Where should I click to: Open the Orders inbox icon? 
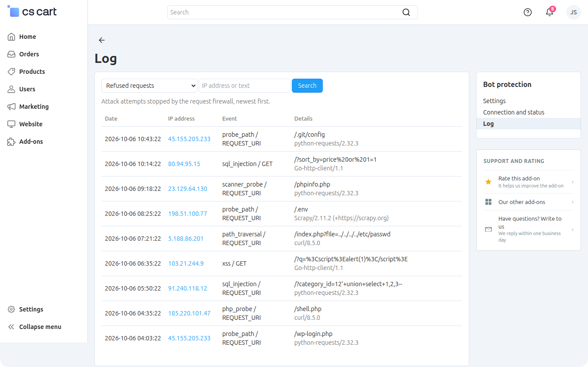(x=11, y=54)
